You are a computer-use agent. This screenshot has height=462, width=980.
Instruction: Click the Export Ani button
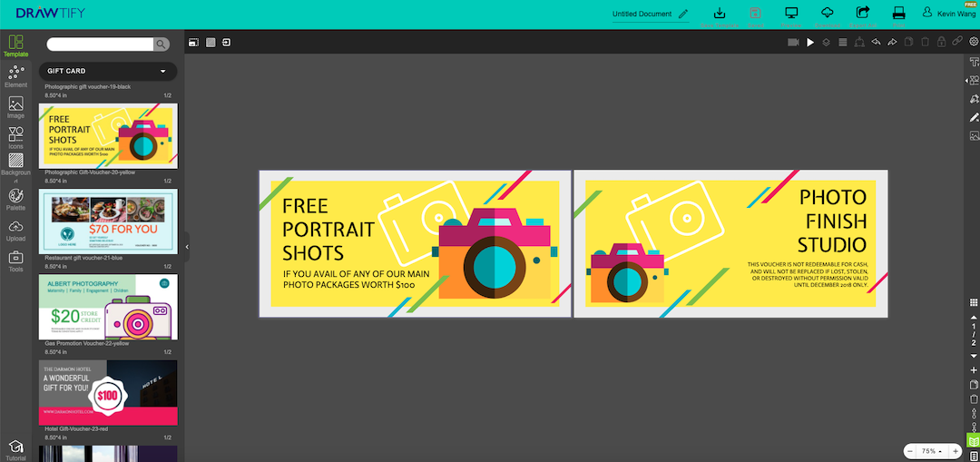coord(863,16)
